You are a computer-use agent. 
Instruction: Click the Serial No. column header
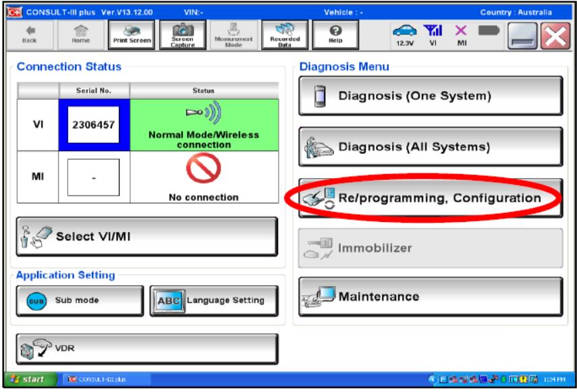coord(94,90)
